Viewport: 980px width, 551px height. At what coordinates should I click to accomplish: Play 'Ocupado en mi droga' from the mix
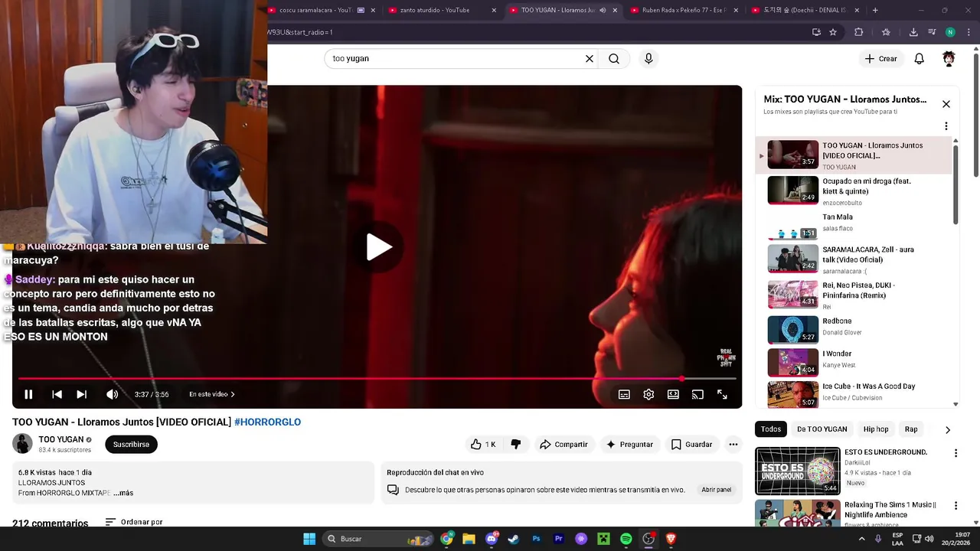click(854, 191)
